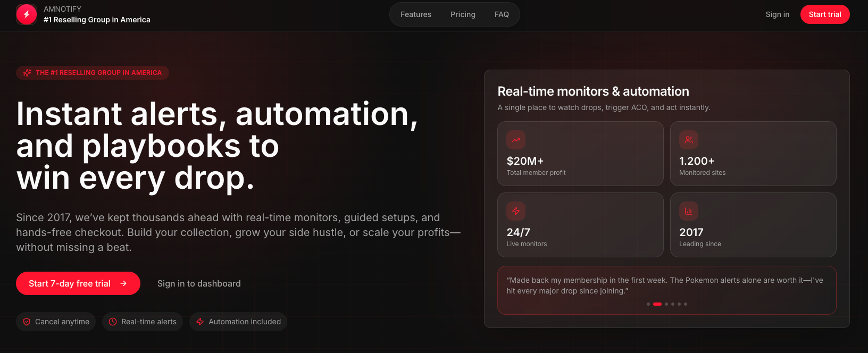Viewport: 868px width, 353px height.
Task: Click the Real-time alerts chip
Action: click(143, 322)
